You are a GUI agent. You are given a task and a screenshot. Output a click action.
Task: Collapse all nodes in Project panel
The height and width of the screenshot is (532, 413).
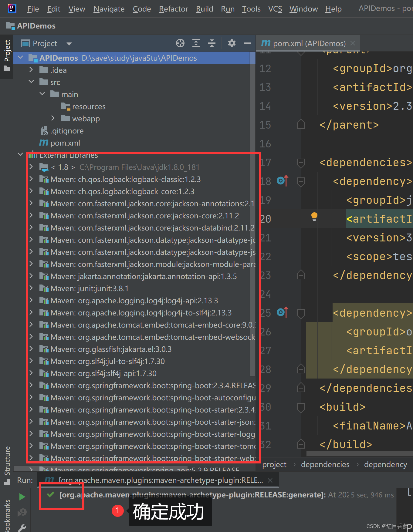[212, 43]
